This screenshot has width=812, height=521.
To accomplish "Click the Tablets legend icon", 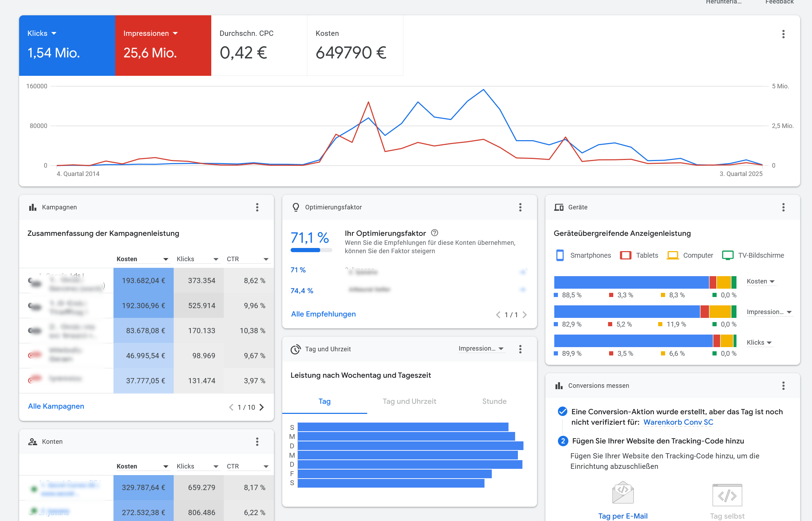I will 625,255.
